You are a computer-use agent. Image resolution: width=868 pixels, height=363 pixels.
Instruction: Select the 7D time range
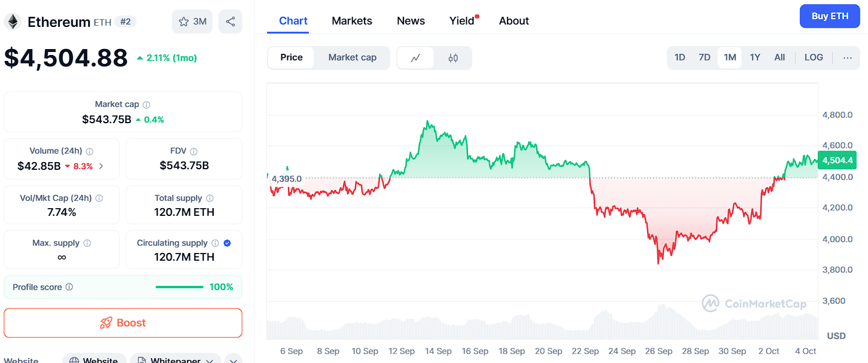coord(705,57)
